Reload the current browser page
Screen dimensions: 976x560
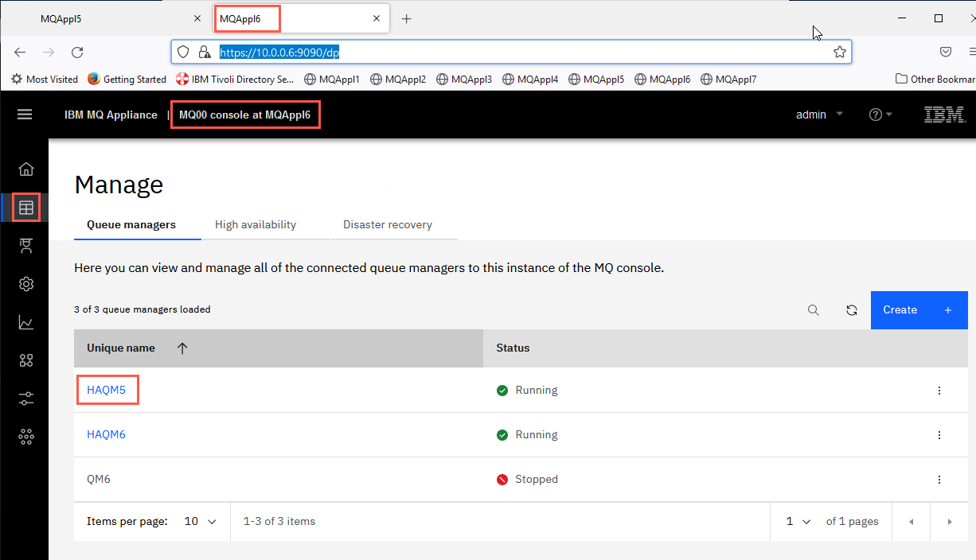click(77, 52)
